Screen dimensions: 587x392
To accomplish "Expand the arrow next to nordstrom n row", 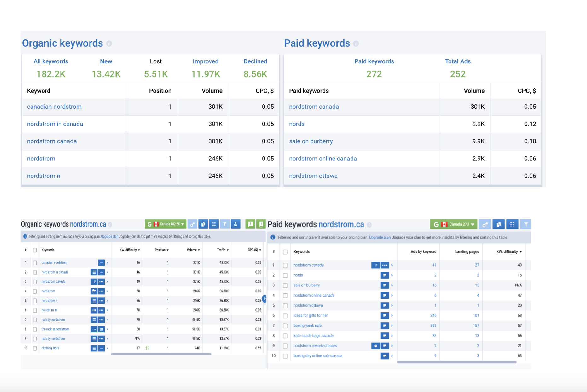I will pyautogui.click(x=107, y=301).
